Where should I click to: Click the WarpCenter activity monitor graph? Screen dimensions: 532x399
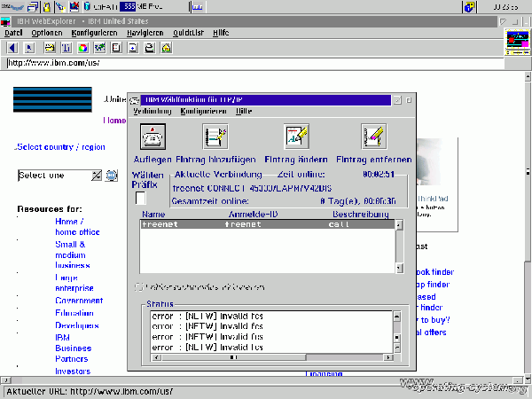pyautogui.click(x=197, y=7)
